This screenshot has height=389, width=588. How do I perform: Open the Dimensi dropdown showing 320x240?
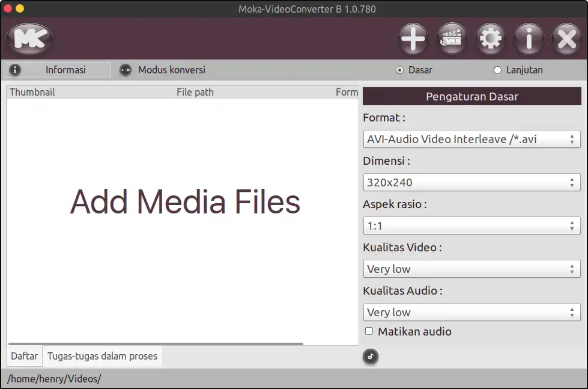pyautogui.click(x=471, y=183)
